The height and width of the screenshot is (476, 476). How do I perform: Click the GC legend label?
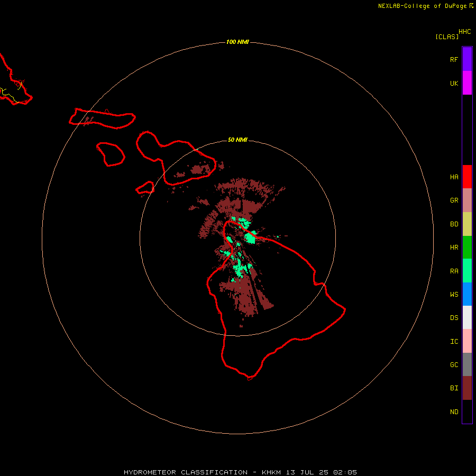pos(454,365)
